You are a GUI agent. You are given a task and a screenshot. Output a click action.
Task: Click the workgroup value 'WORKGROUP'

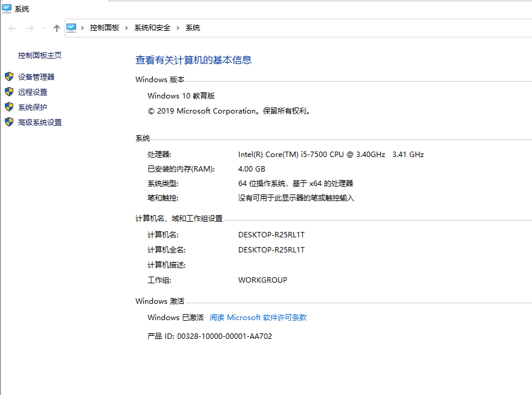coord(262,280)
